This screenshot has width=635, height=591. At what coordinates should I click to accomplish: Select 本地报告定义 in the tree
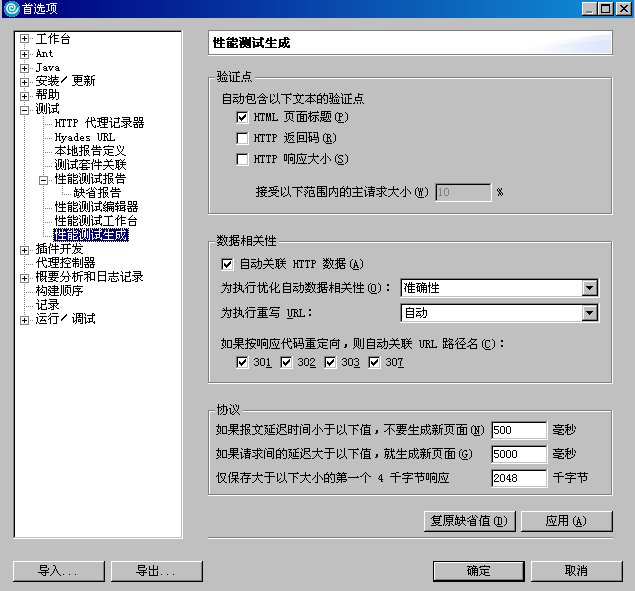(x=90, y=151)
